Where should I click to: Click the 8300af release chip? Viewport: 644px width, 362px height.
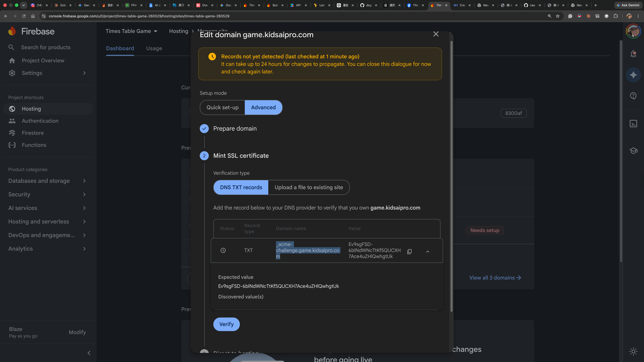point(513,113)
